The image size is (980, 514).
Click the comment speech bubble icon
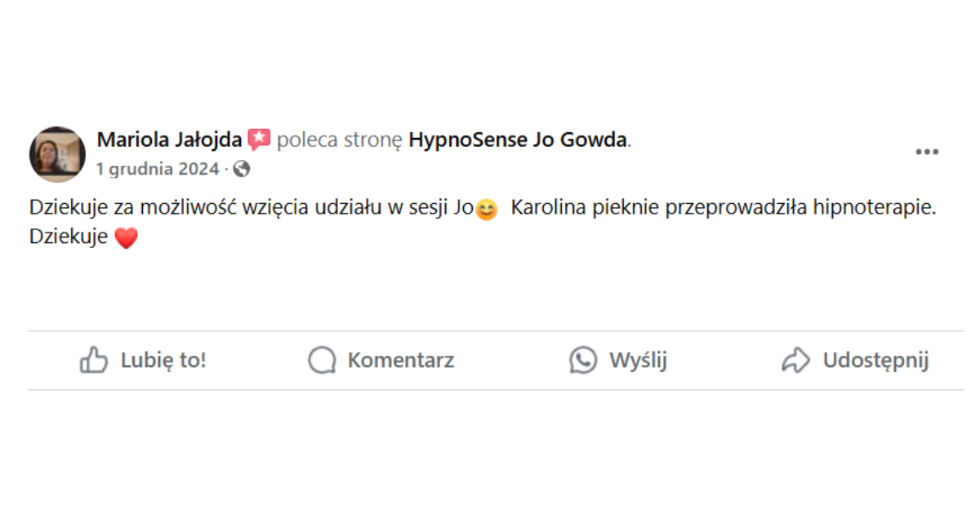tap(322, 360)
